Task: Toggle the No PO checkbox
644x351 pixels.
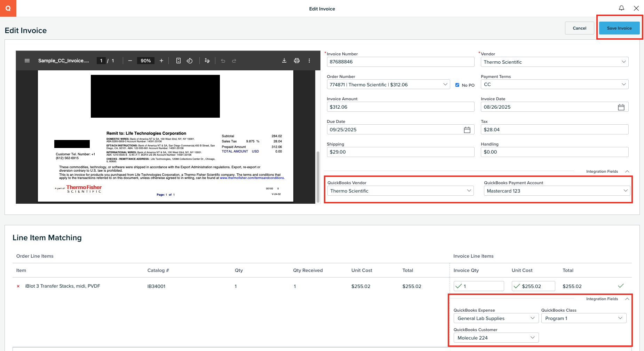Action: (457, 85)
